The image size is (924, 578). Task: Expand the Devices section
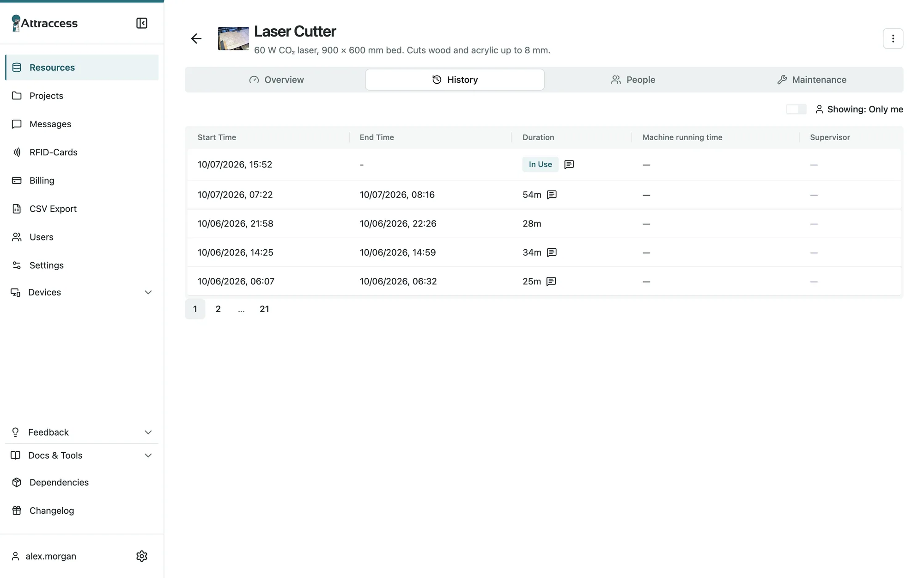82,292
